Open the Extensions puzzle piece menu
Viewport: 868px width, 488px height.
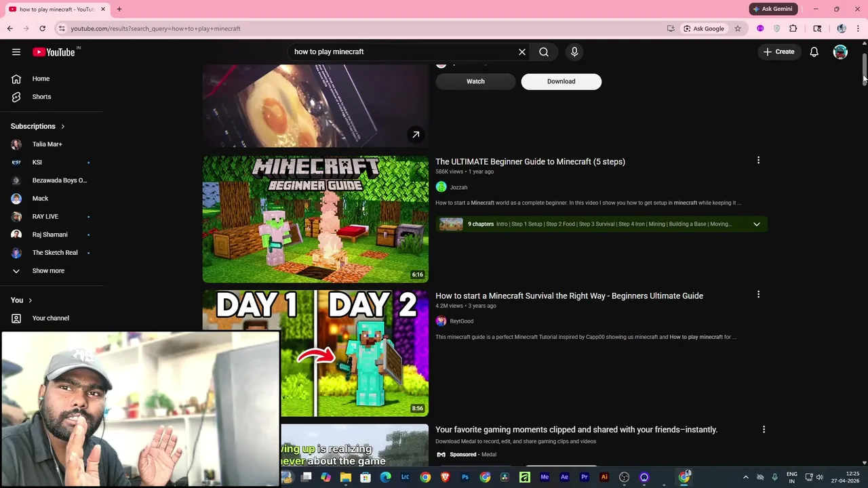(x=793, y=28)
